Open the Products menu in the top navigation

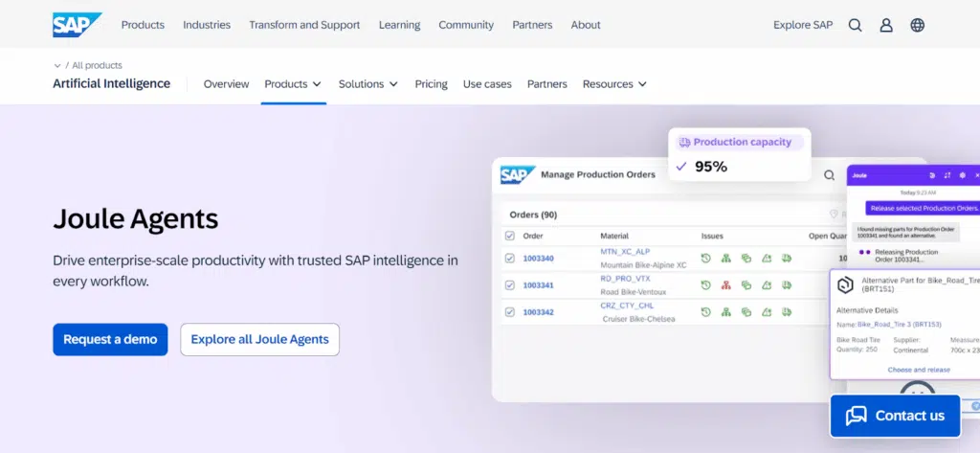(x=143, y=25)
